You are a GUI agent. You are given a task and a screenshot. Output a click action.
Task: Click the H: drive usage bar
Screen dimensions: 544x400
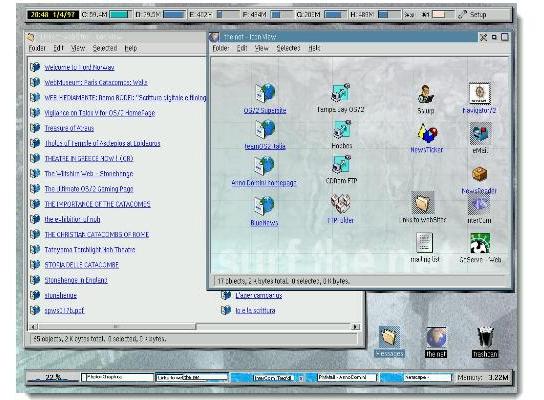pyautogui.click(x=389, y=15)
